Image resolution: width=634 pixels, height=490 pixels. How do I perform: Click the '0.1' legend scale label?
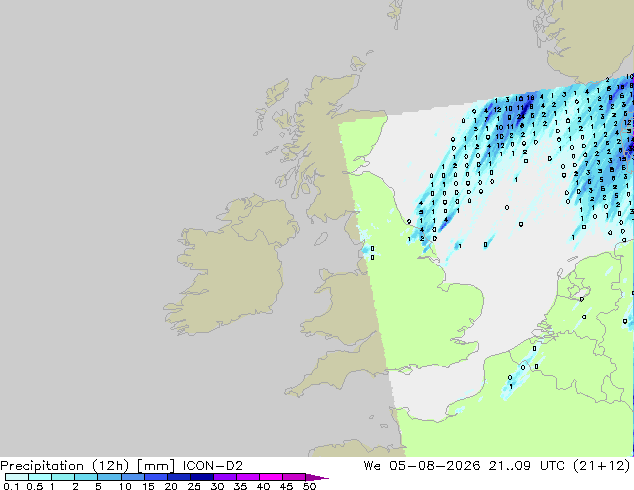tap(11, 486)
